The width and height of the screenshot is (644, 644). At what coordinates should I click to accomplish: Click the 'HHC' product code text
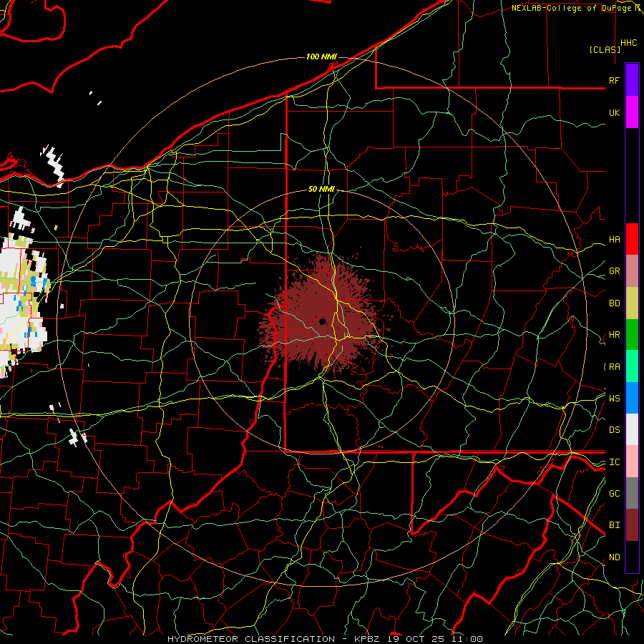(628, 43)
